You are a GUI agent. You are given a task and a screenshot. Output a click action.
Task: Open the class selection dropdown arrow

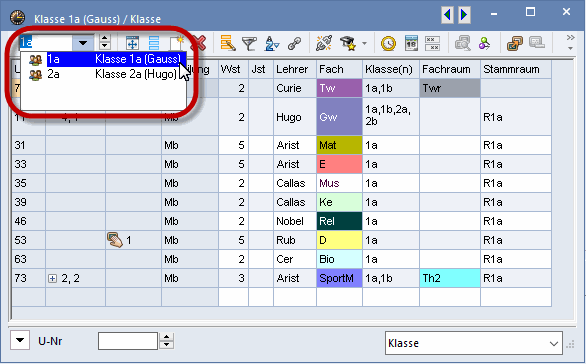point(83,43)
